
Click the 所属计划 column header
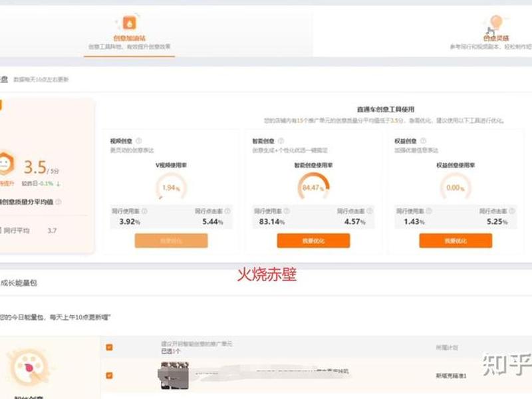click(x=447, y=347)
